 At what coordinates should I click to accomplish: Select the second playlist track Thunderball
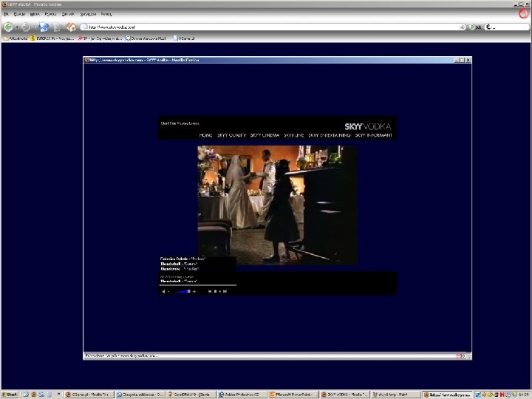(x=179, y=264)
